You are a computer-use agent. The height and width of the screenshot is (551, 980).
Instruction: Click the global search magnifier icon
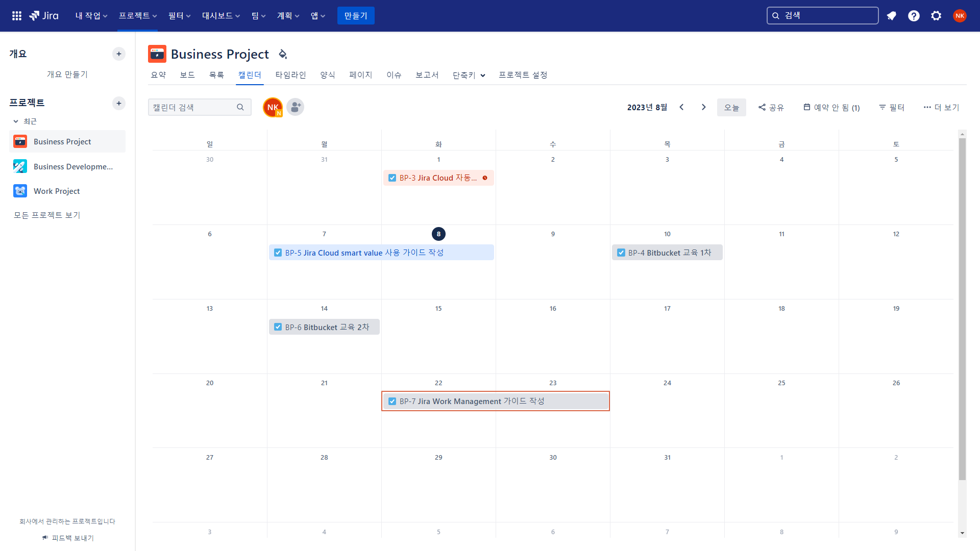[x=776, y=16]
